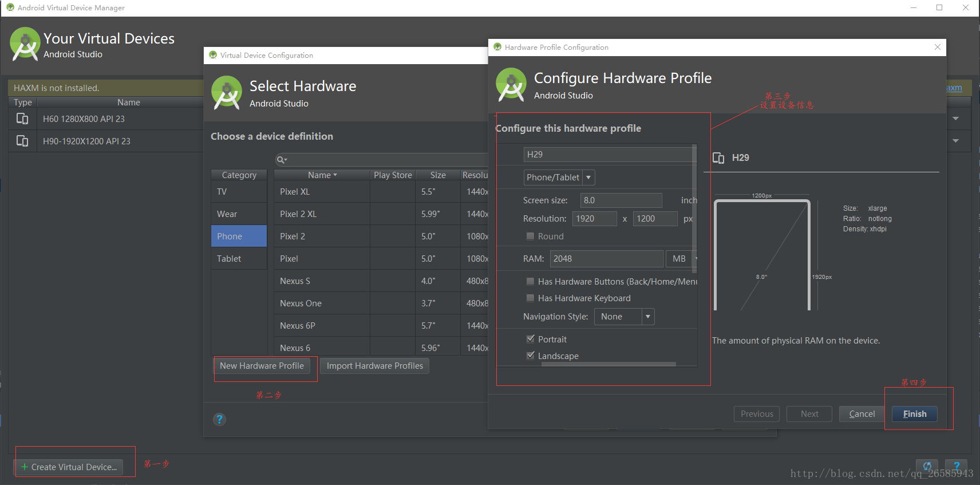Enable Has Hardware Buttons checkbox
This screenshot has height=485, width=980.
530,281
